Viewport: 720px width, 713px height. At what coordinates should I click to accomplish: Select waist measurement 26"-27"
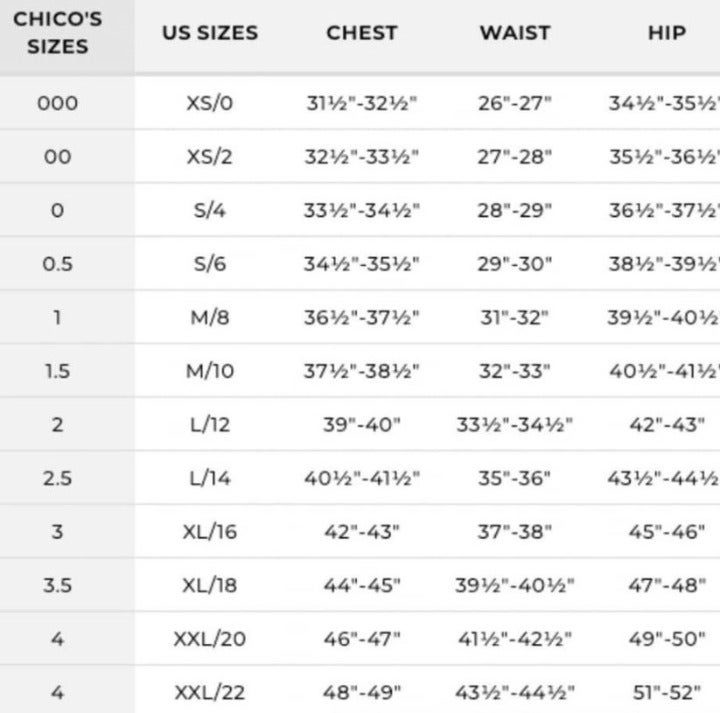(x=514, y=103)
